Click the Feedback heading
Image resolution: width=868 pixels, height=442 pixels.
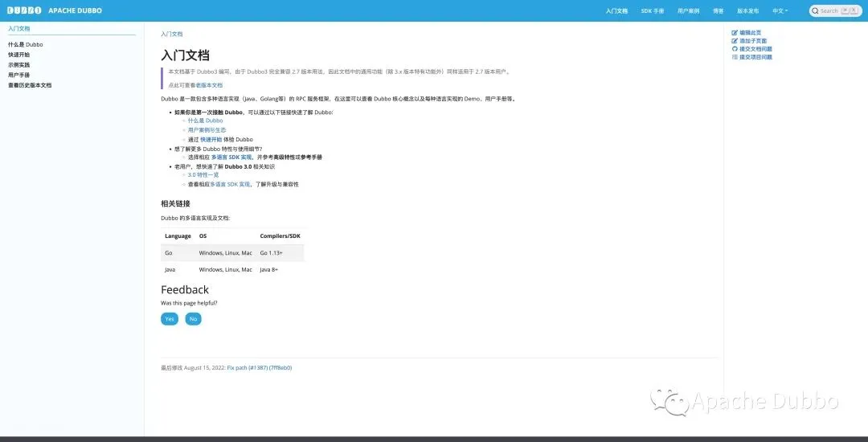coord(185,290)
